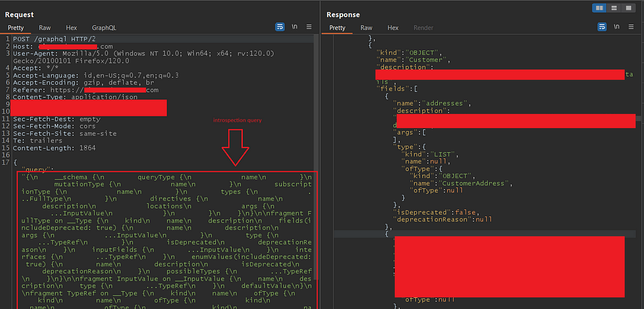The height and width of the screenshot is (309, 644).
Task: Open the GraphQL tab in Request
Action: (x=104, y=28)
